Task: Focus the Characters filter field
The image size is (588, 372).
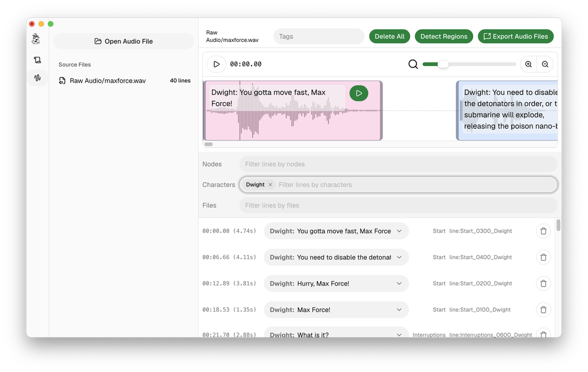Action: point(398,184)
